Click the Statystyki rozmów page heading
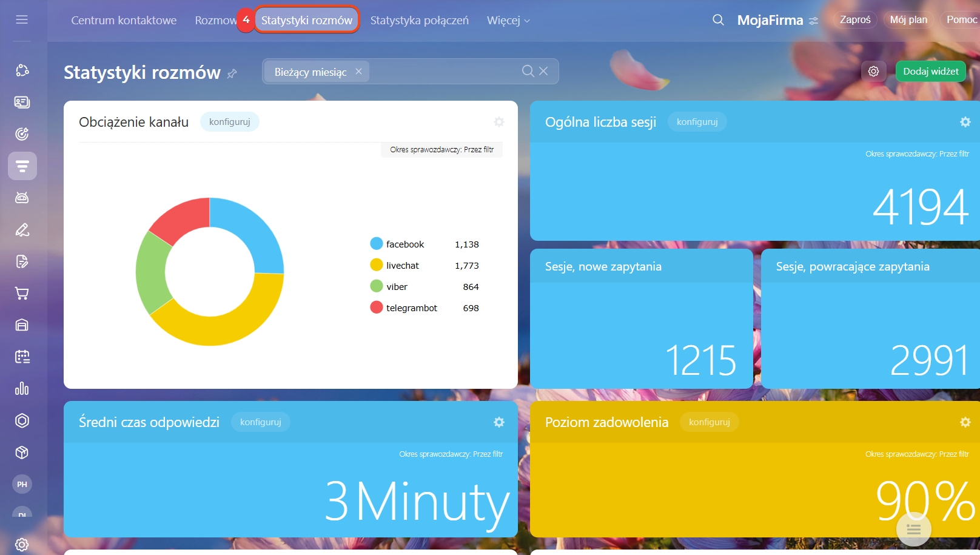Viewport: 980px width, 555px height. 142,72
